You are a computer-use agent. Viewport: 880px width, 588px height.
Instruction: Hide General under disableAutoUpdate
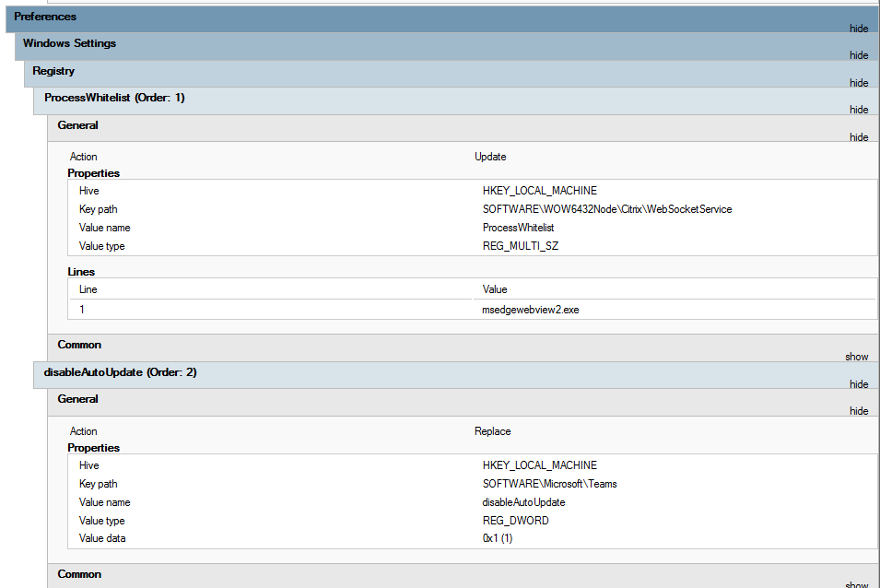click(x=859, y=411)
